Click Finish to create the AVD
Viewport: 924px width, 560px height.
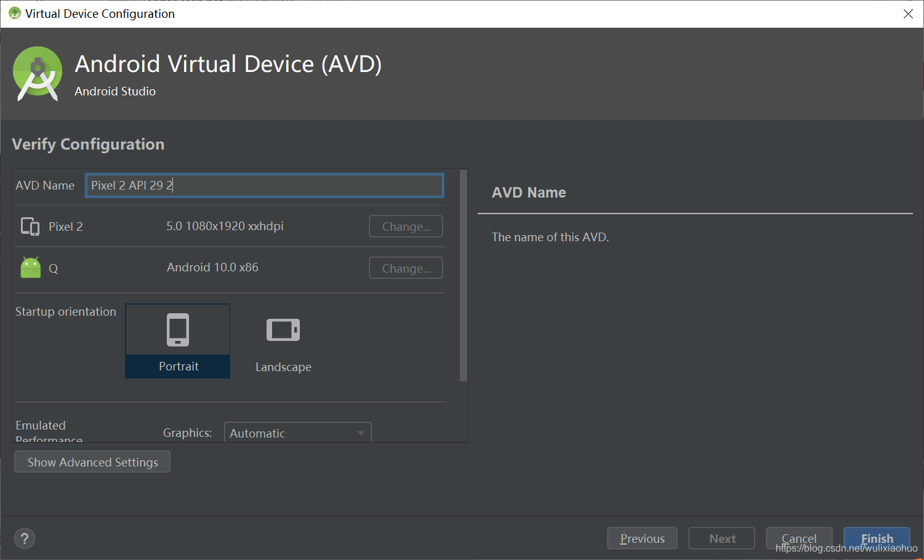(x=877, y=538)
